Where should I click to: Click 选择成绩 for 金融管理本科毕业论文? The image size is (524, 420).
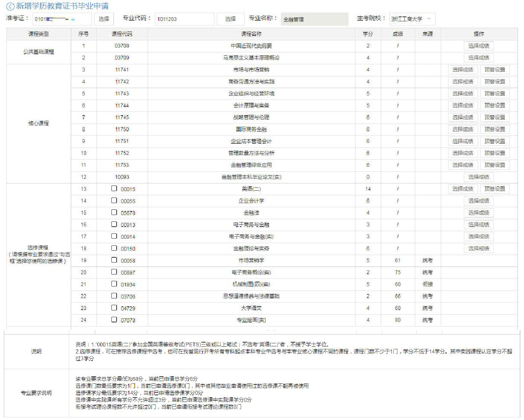478,177
